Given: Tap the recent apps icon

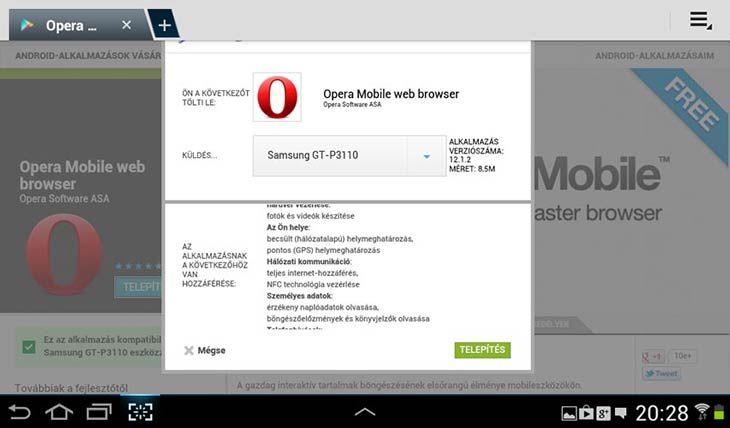Looking at the screenshot, I should click(x=99, y=412).
